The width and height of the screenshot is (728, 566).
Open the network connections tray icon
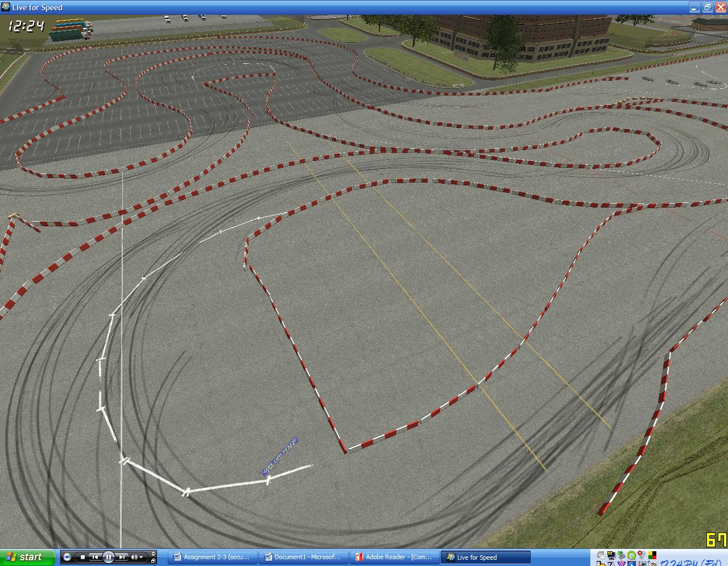[602, 556]
